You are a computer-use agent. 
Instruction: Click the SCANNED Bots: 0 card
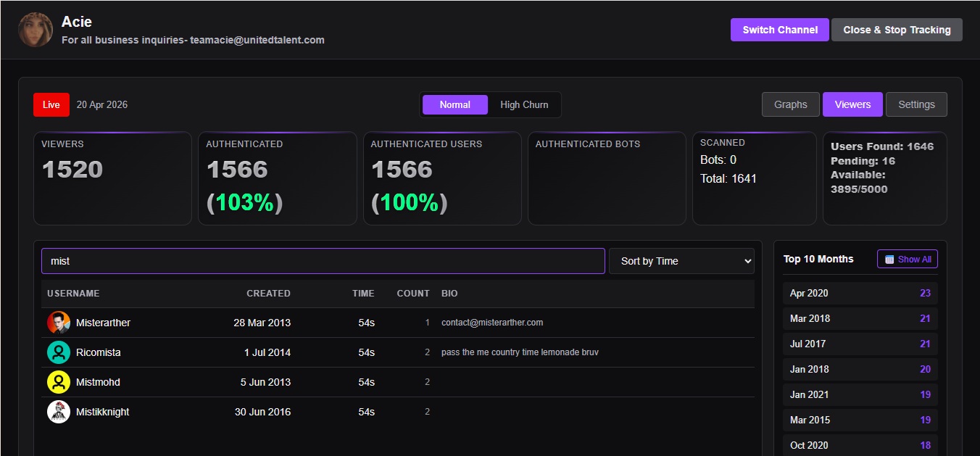(755, 178)
